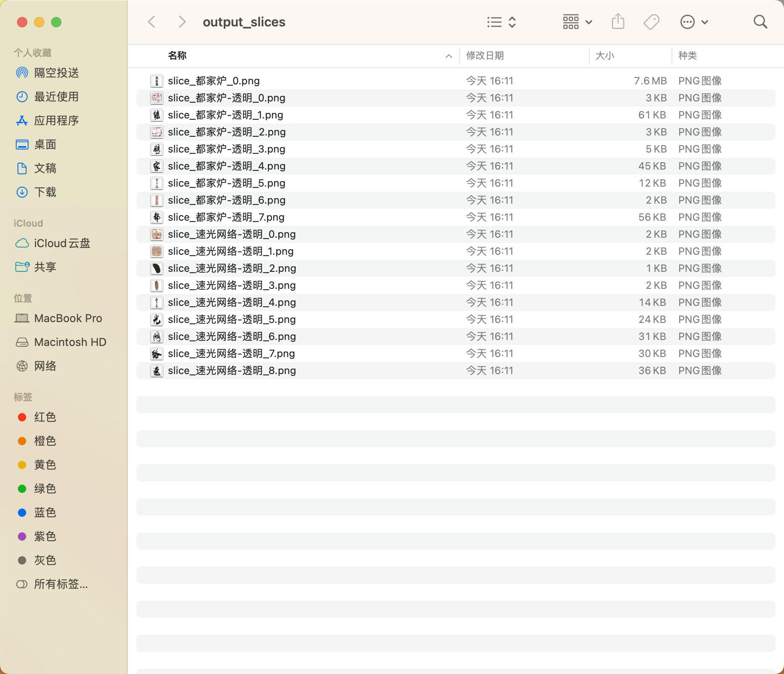Select file slice_都家炉_0.png
The image size is (784, 674).
tap(455, 81)
